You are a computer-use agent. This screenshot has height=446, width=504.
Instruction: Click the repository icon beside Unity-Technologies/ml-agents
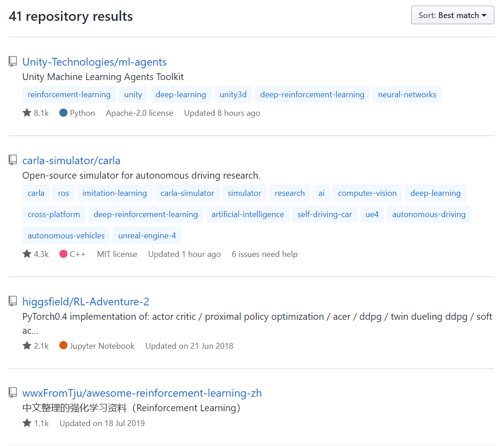point(13,62)
